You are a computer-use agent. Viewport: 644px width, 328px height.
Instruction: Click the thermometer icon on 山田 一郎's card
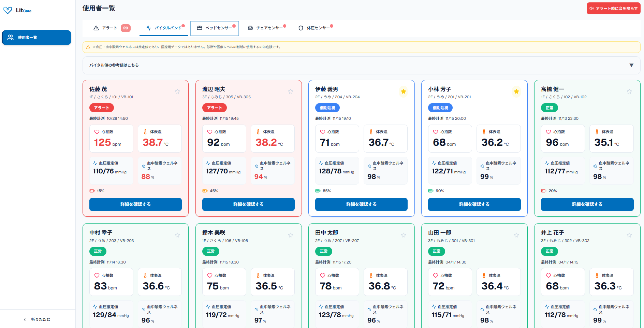coord(484,275)
